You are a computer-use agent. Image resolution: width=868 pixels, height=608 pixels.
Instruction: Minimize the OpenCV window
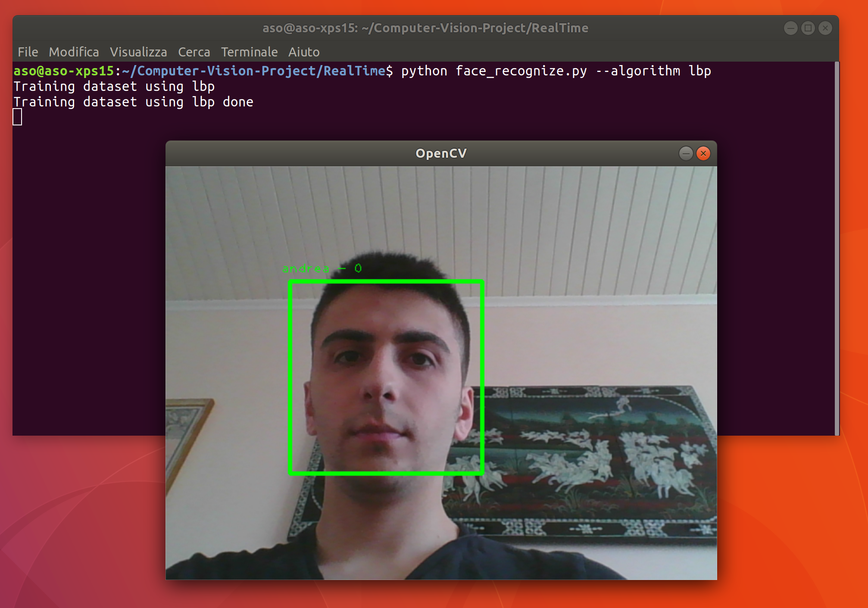pos(686,153)
